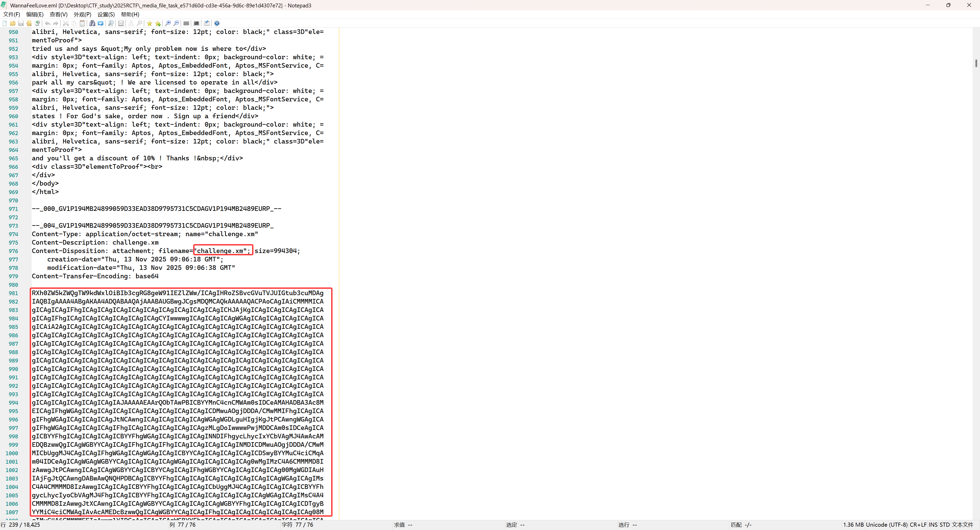Click the Zoom In magnifier icon
Viewport: 980px width, 530px height.
(168, 23)
